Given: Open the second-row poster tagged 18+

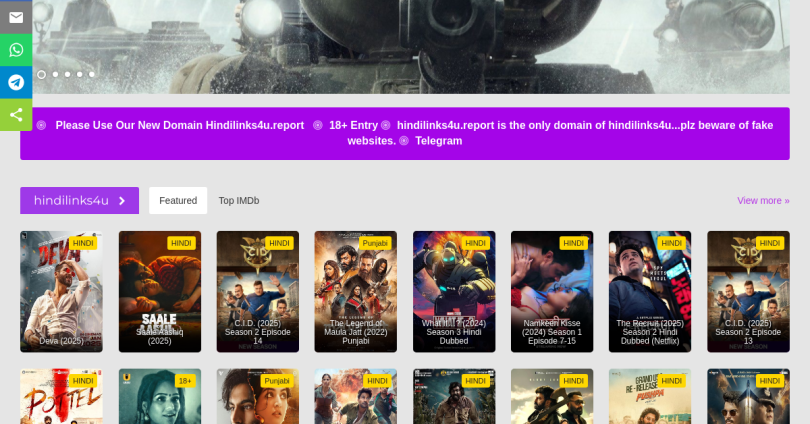Looking at the screenshot, I should [160, 397].
